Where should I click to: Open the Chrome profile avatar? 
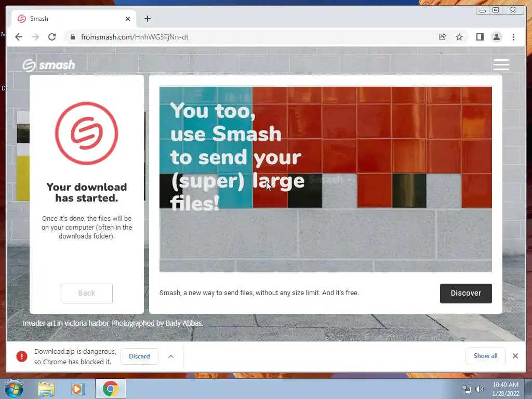point(497,37)
